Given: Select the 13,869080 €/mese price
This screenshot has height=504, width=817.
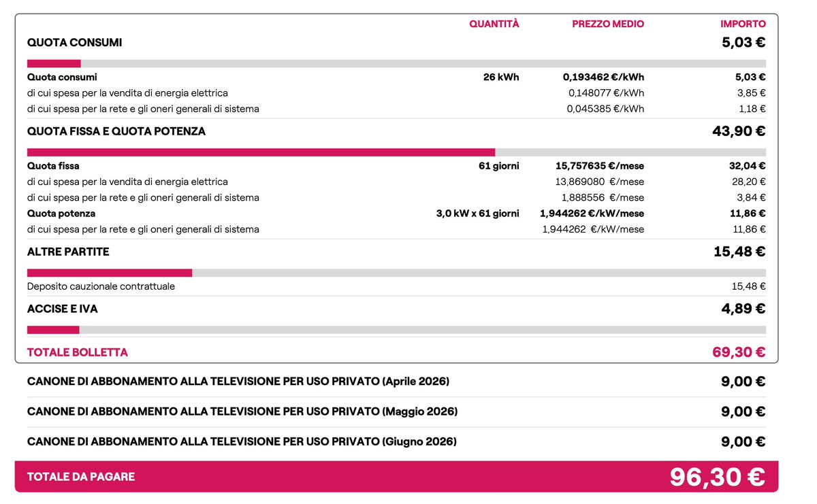Looking at the screenshot, I should point(600,182).
